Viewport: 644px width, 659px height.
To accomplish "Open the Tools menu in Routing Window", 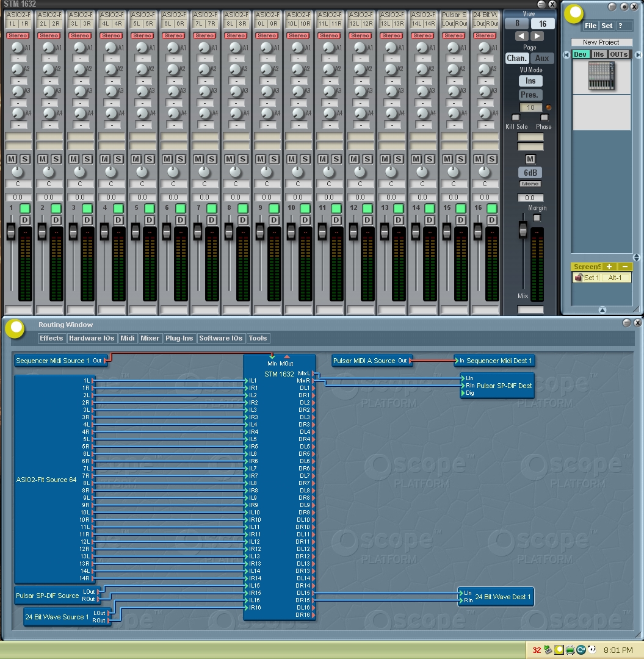I will pyautogui.click(x=258, y=338).
